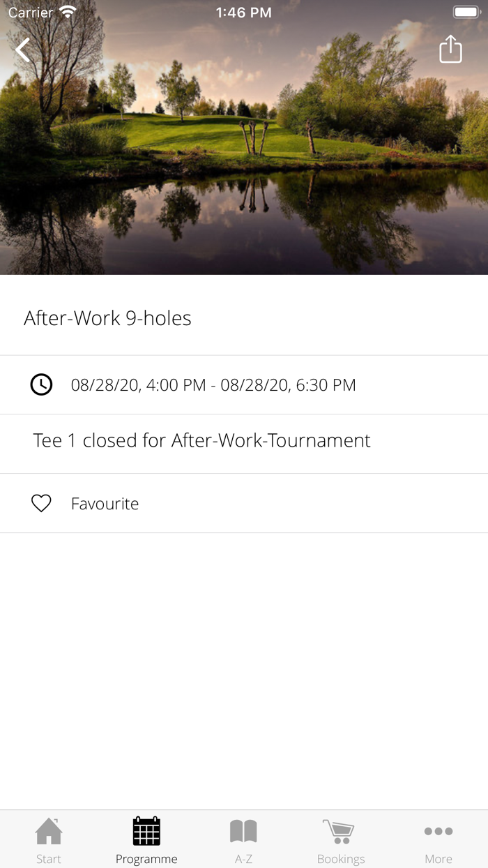Click the Programme calendar icon
The image size is (488, 868).
[x=146, y=831]
